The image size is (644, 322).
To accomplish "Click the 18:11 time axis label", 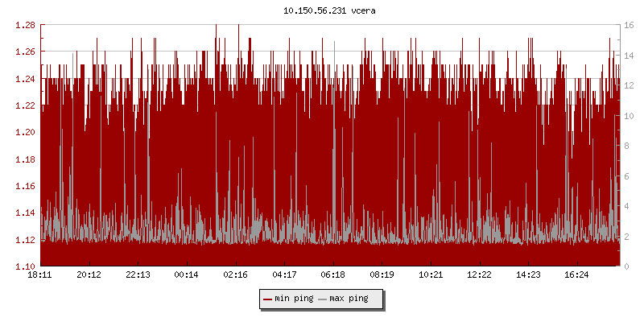I will coord(40,275).
